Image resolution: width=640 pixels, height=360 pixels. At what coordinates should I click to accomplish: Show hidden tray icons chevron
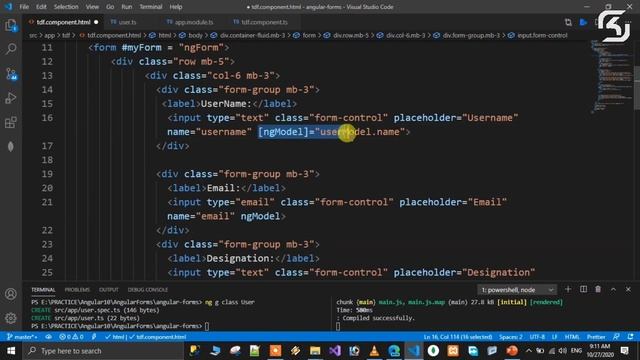[529, 351]
